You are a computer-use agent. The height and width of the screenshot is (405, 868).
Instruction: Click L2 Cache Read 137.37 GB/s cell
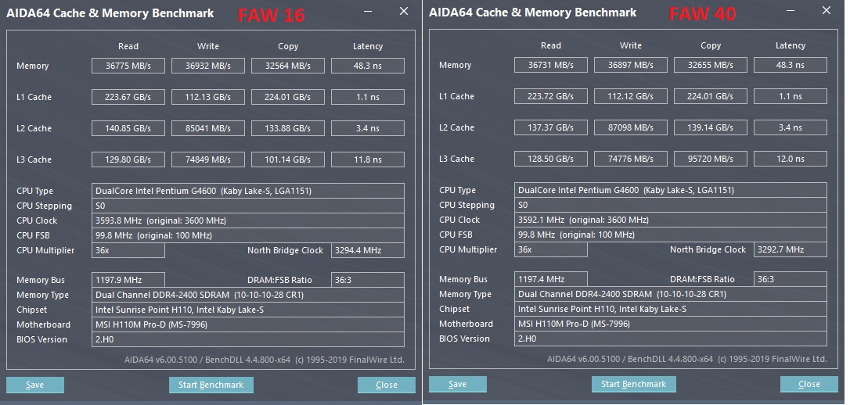coord(551,128)
